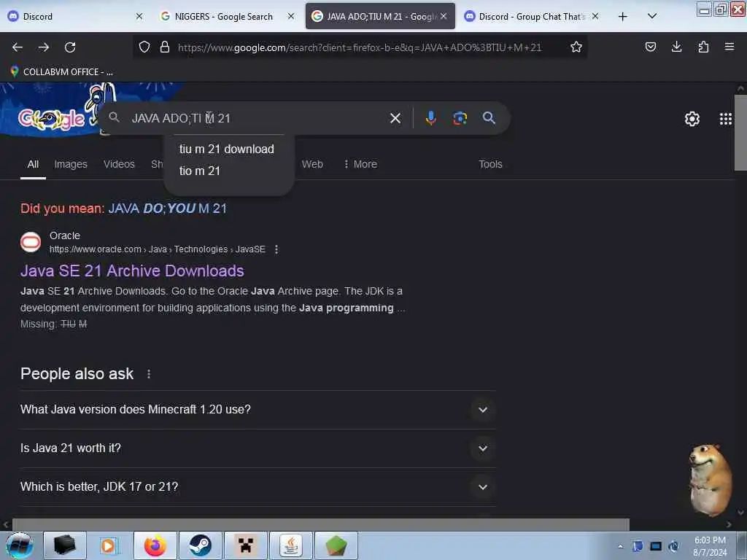Viewport: 747px width, 560px height.
Task: Open the Windows Start menu
Action: (20, 545)
